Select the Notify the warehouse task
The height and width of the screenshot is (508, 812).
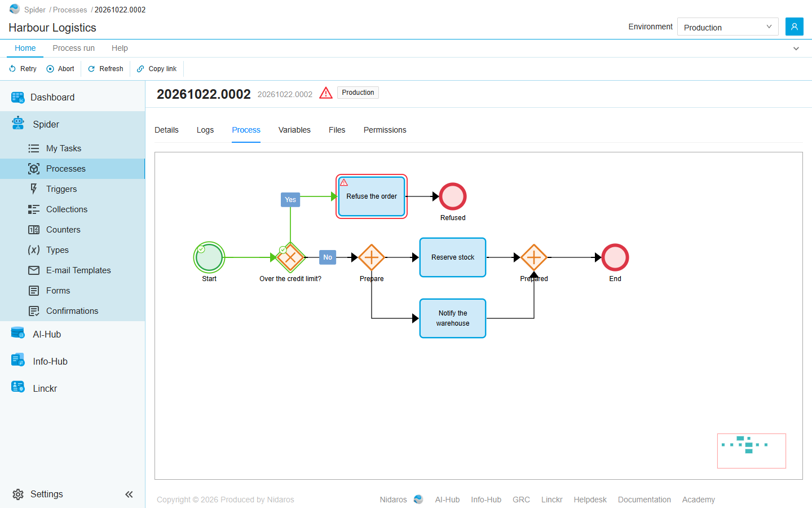[x=453, y=318]
